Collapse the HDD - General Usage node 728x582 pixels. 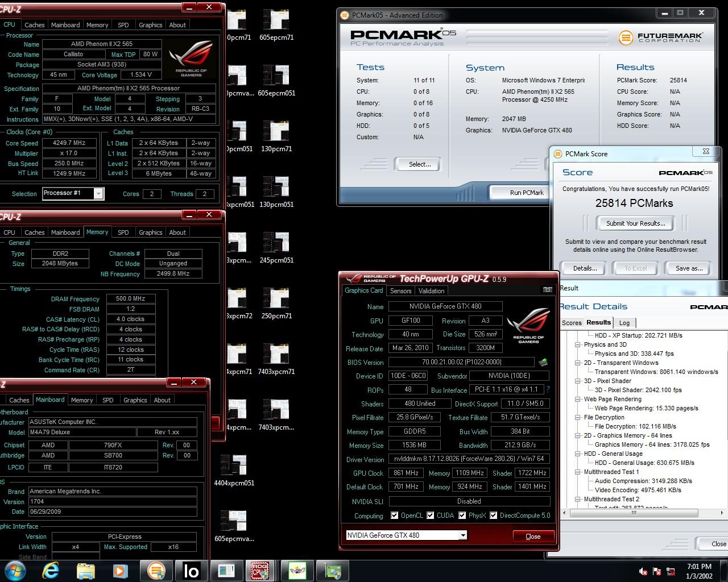[577, 454]
